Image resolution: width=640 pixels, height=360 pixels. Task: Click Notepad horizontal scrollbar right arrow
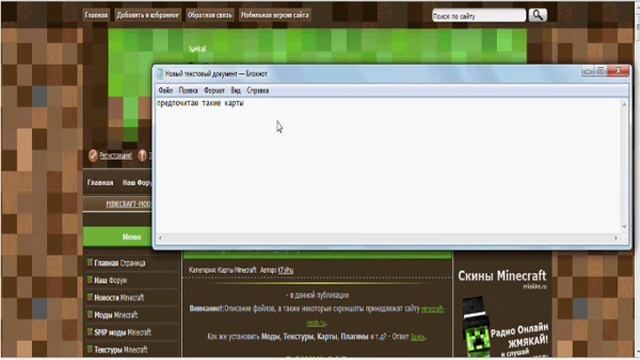[x=616, y=238]
